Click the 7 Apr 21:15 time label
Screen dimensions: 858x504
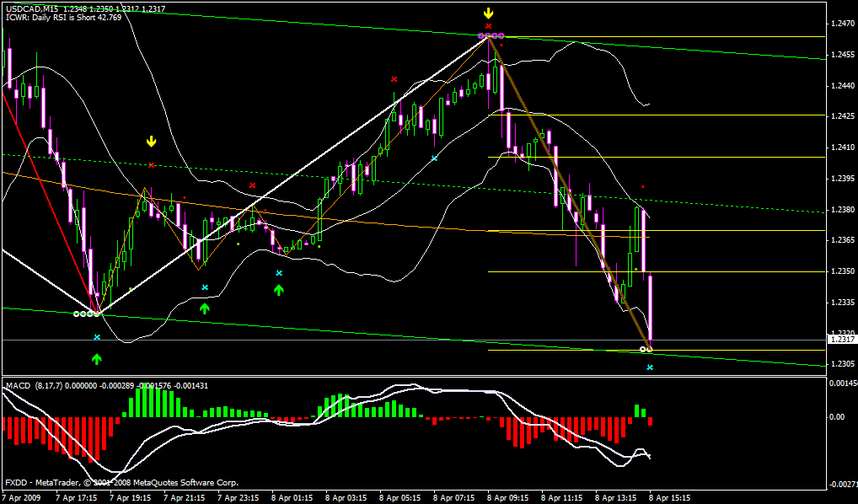click(183, 499)
